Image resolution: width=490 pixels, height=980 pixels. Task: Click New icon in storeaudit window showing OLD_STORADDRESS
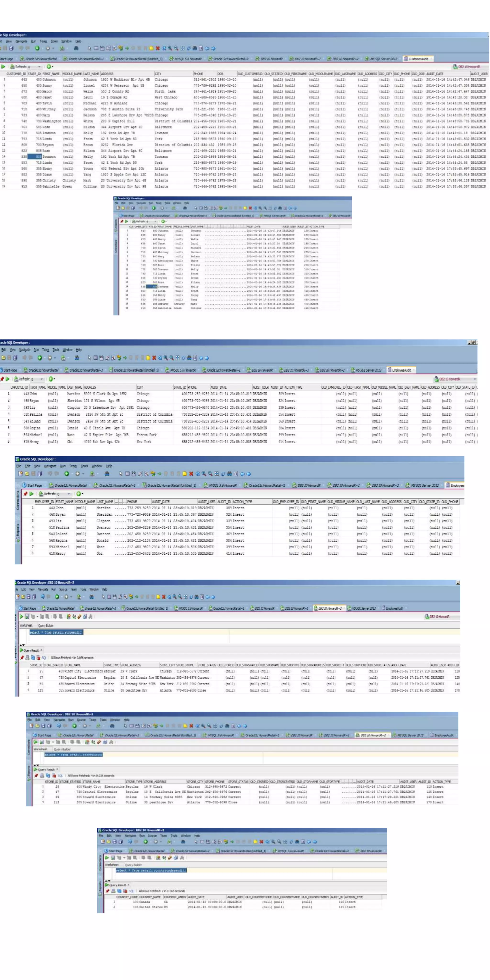click(18, 597)
